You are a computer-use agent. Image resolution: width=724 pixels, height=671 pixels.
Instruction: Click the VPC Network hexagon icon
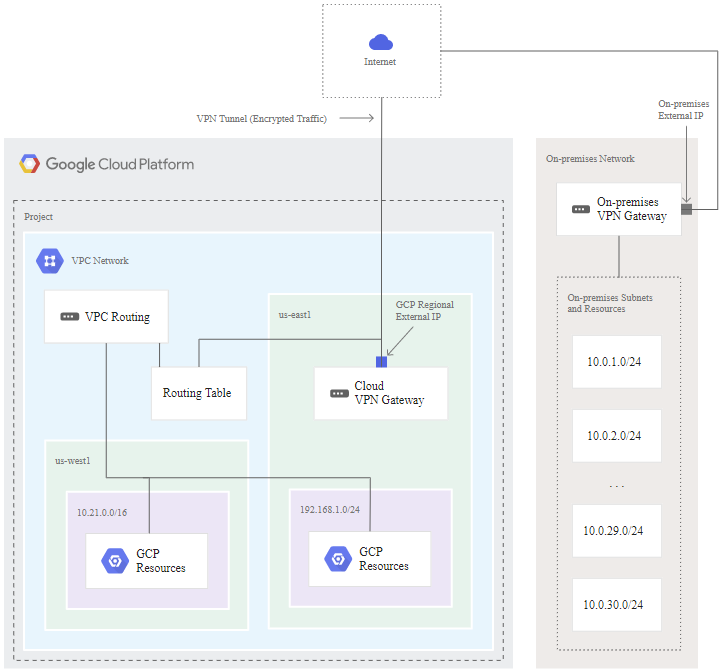coord(49,261)
